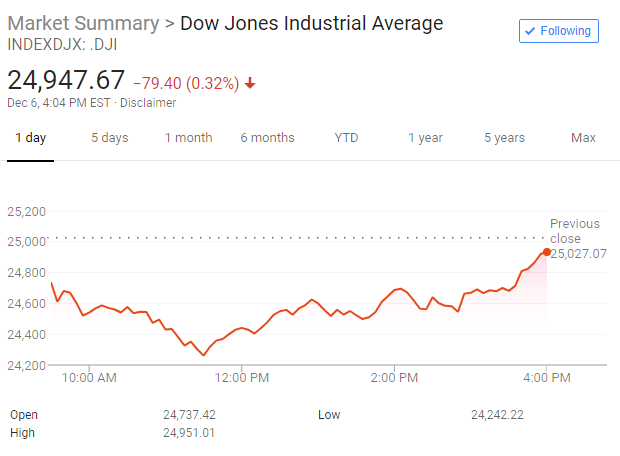The height and width of the screenshot is (456, 620).
Task: Click the 12:00 PM time axis label
Action: click(x=243, y=378)
